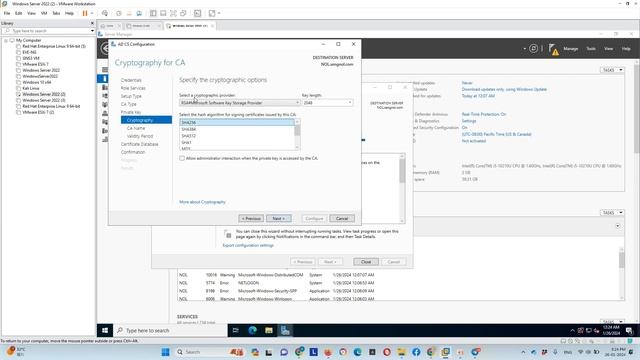Image resolution: width=640 pixels, height=360 pixels.
Task: Select the Local Server icon in Server Manager sidebar
Action: coord(104,78)
